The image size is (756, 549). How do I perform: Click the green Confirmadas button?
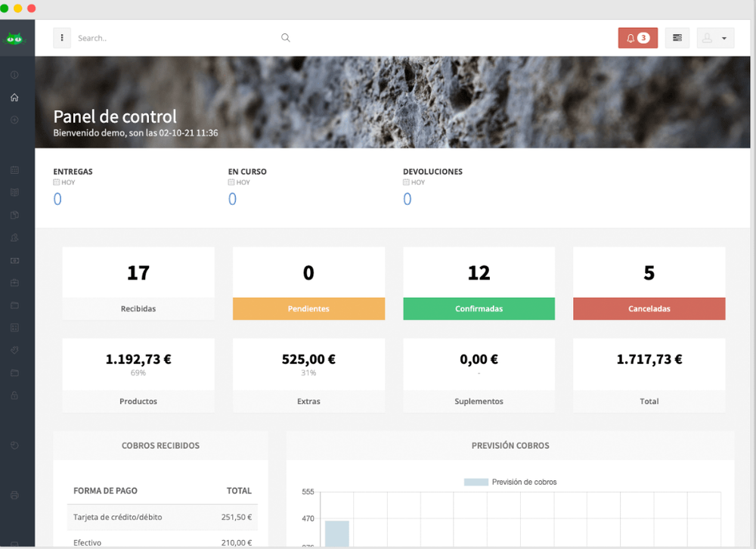pos(479,309)
